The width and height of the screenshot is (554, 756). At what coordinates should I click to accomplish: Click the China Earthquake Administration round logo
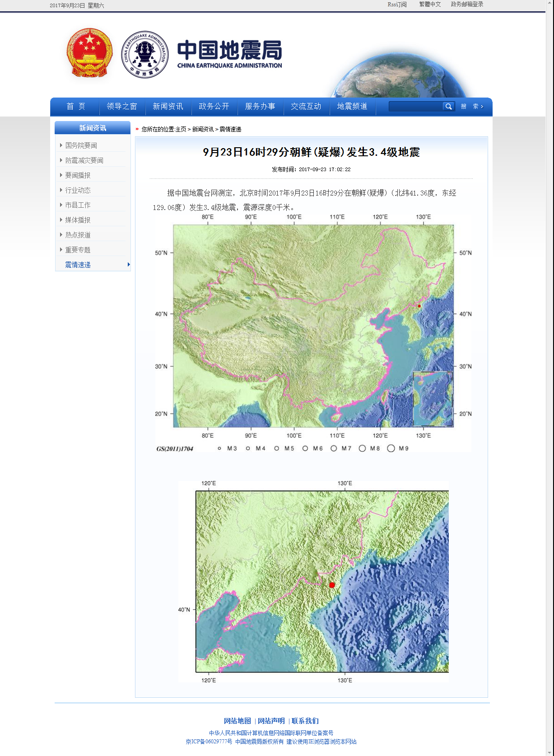coord(145,55)
